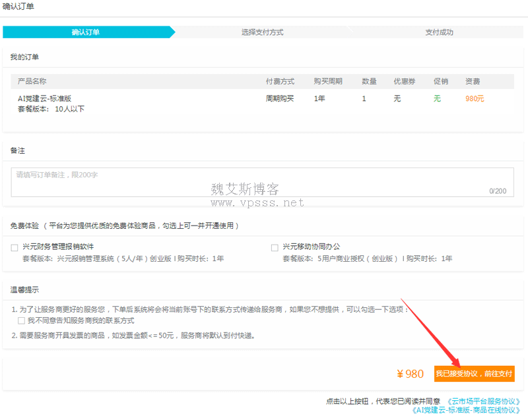Open the AI党建云-标准版-商品在线协议 link
The width and height of the screenshot is (528, 420).
tap(465, 410)
